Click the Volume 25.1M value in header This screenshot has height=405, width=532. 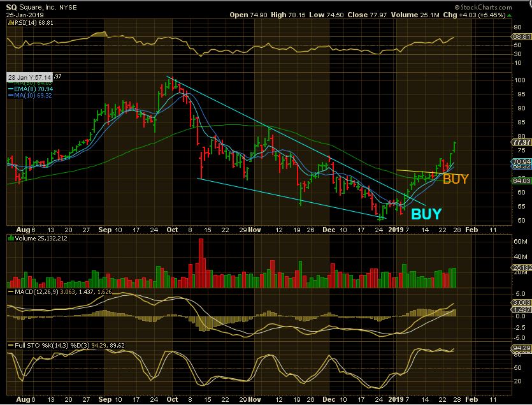point(415,15)
